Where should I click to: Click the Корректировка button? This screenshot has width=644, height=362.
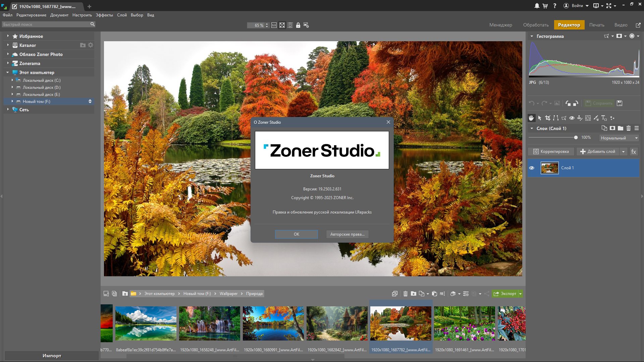[551, 152]
